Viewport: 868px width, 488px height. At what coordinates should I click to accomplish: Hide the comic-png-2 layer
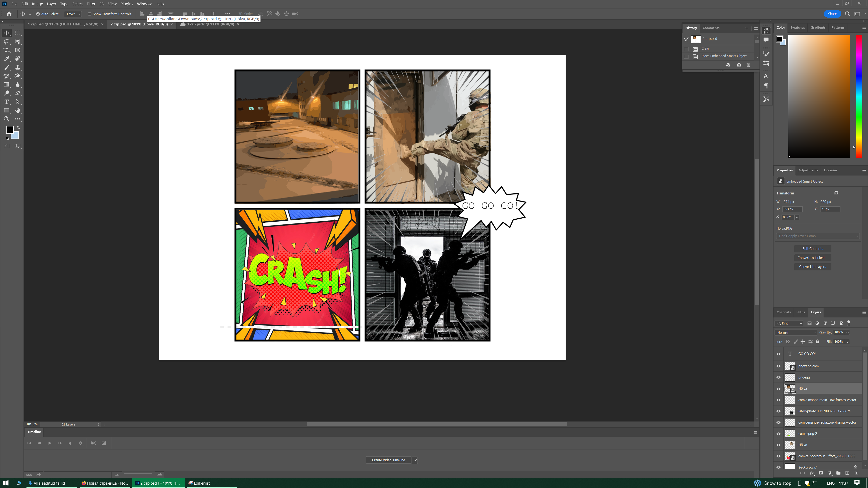coord(778,434)
